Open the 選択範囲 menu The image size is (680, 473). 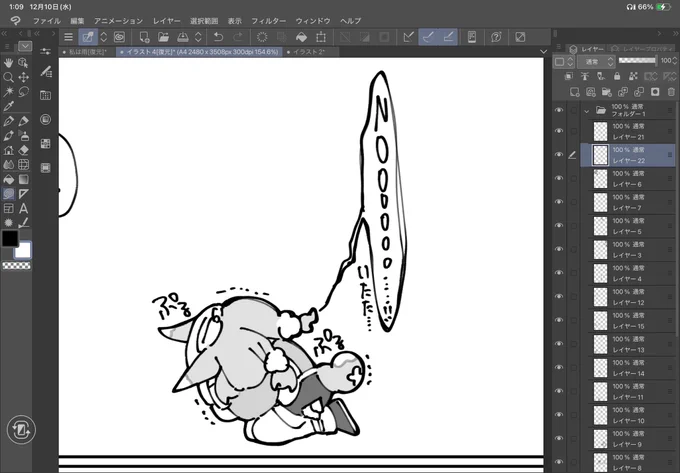pyautogui.click(x=204, y=21)
